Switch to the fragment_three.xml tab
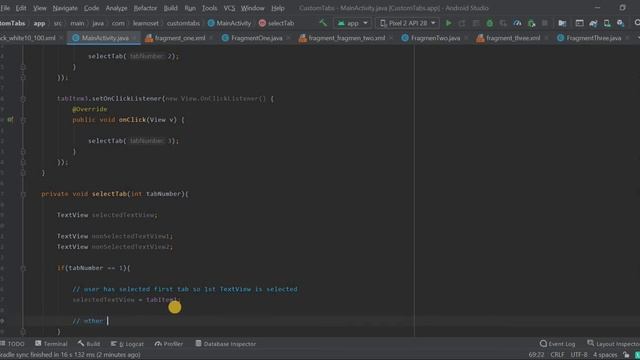Viewport: 640px width, 360px height. (513, 38)
